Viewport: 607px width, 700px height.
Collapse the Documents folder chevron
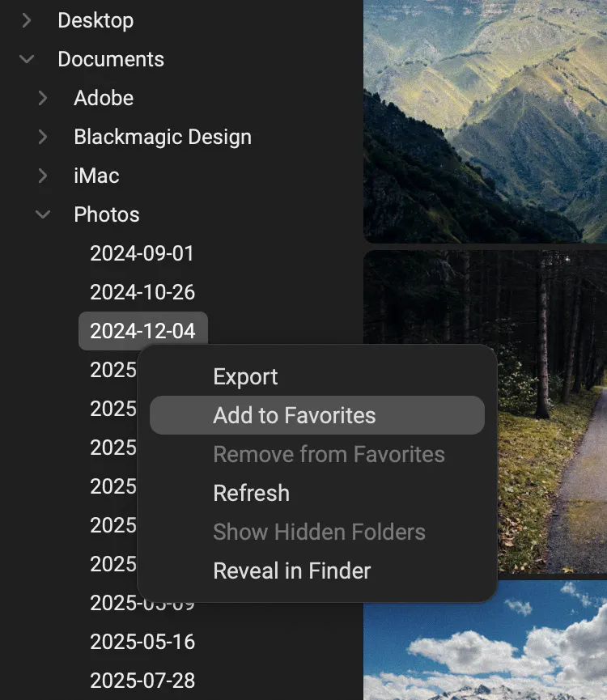tap(27, 59)
